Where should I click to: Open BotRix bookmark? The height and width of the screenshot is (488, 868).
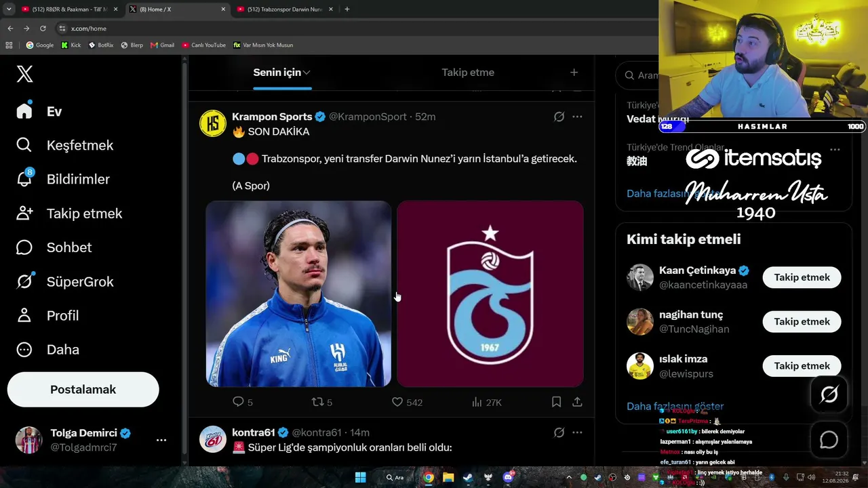[101, 45]
